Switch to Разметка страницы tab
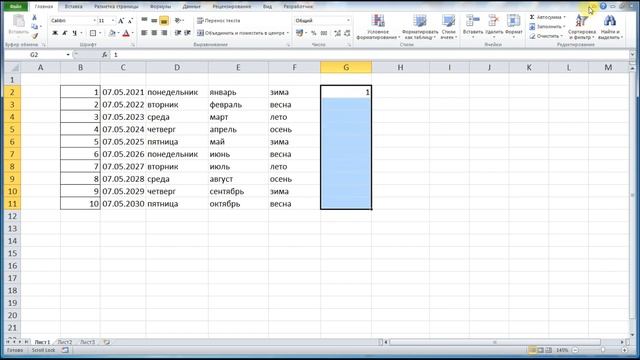The height and width of the screenshot is (360, 640). pyautogui.click(x=116, y=6)
